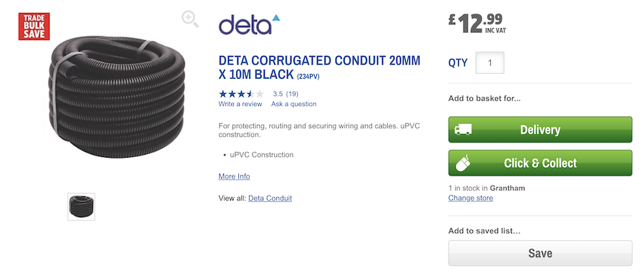View all Deta Conduit products

[x=270, y=198]
